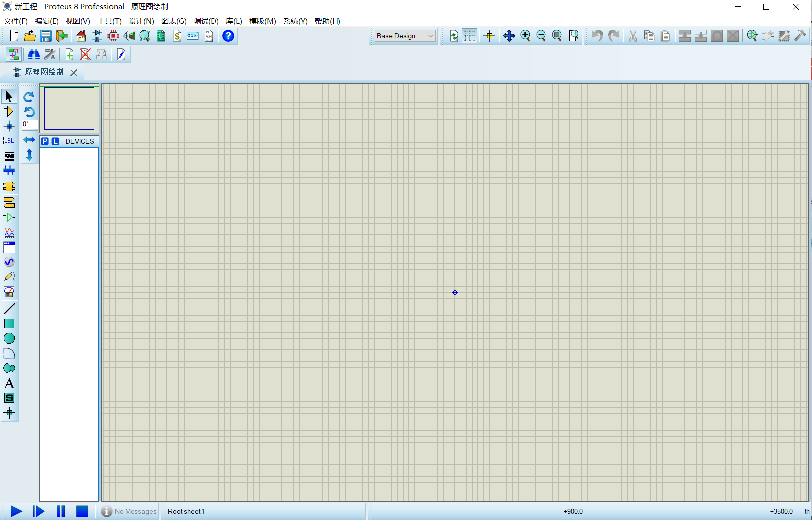
Task: Select the 2D Closed Path tool
Action: point(9,368)
